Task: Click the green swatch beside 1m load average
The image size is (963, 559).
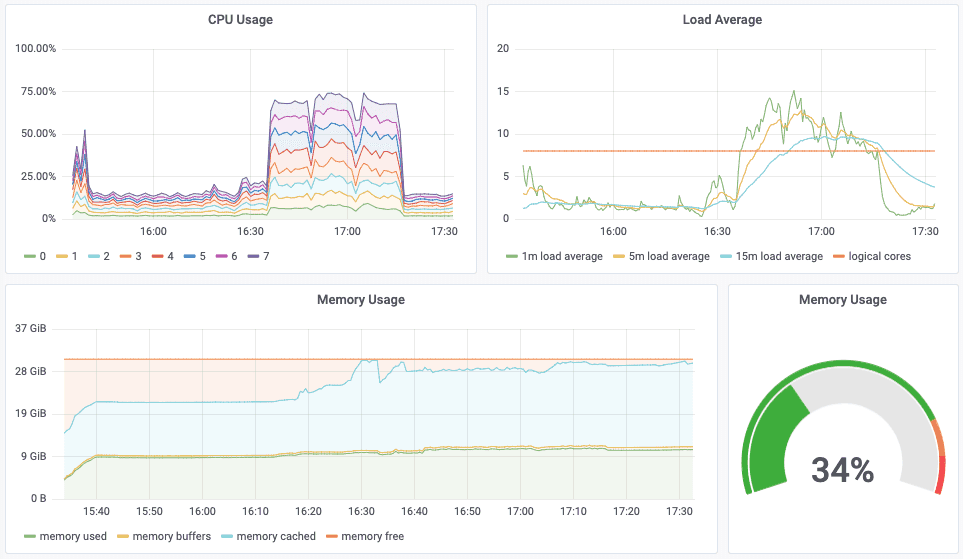Action: [x=512, y=256]
